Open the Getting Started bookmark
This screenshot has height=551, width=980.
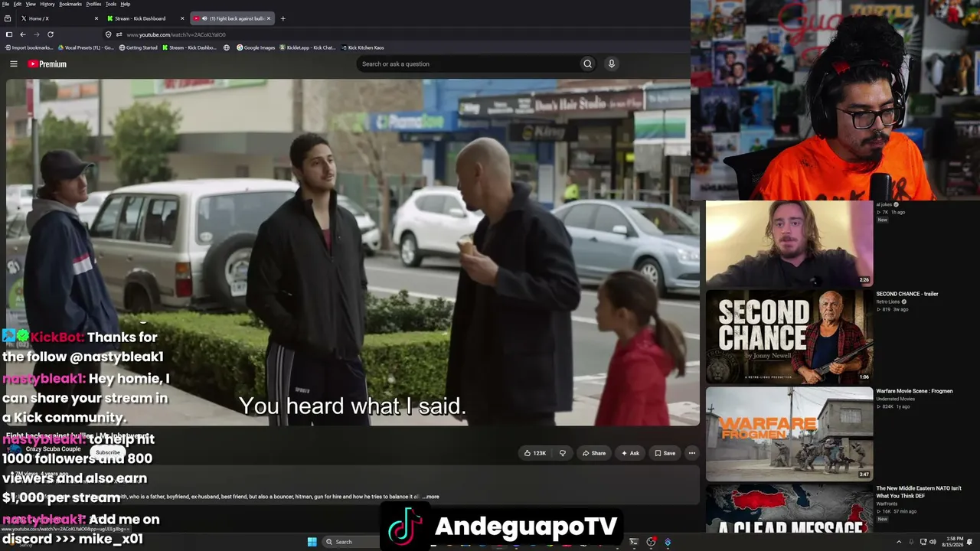tap(138, 47)
